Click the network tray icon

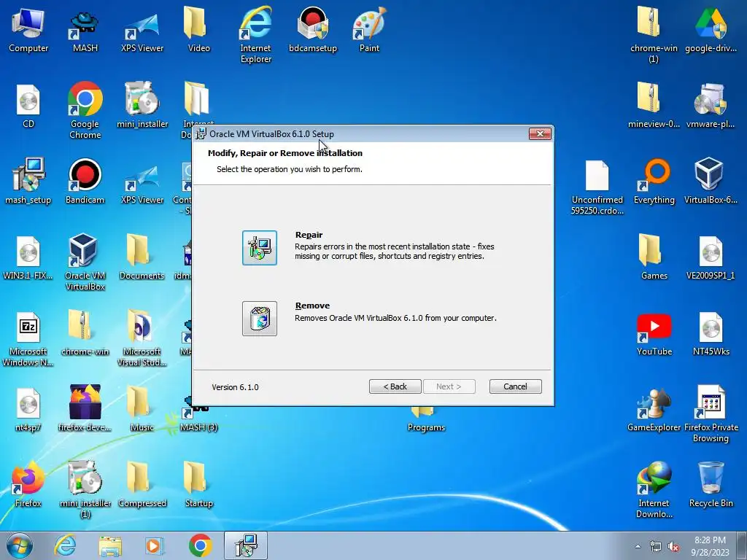(x=656, y=547)
